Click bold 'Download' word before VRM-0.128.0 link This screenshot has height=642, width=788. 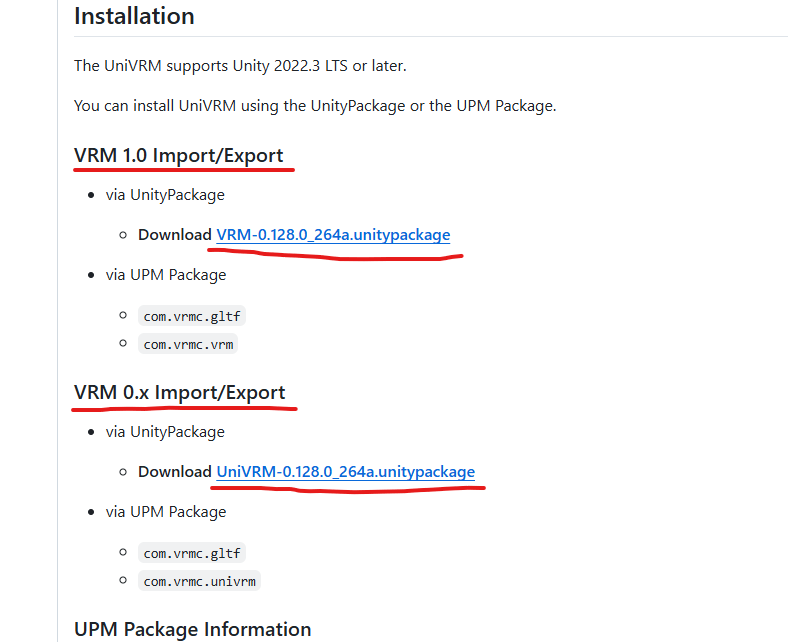(175, 235)
